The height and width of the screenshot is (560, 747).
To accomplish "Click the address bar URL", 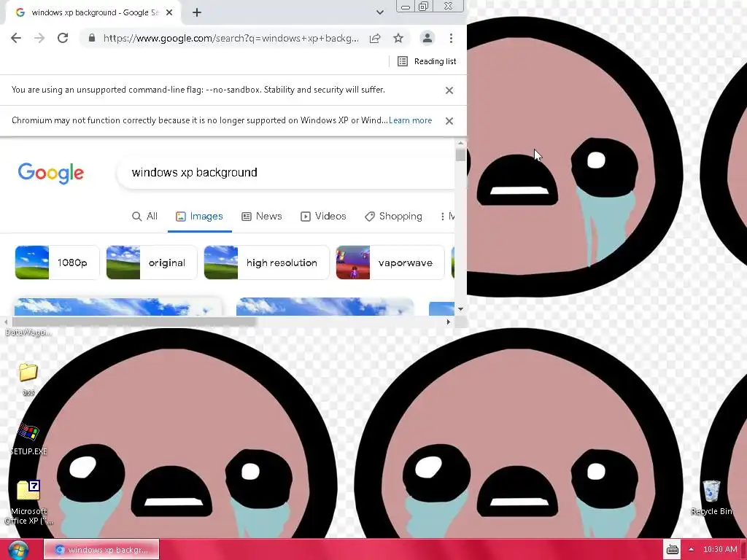I will click(231, 38).
